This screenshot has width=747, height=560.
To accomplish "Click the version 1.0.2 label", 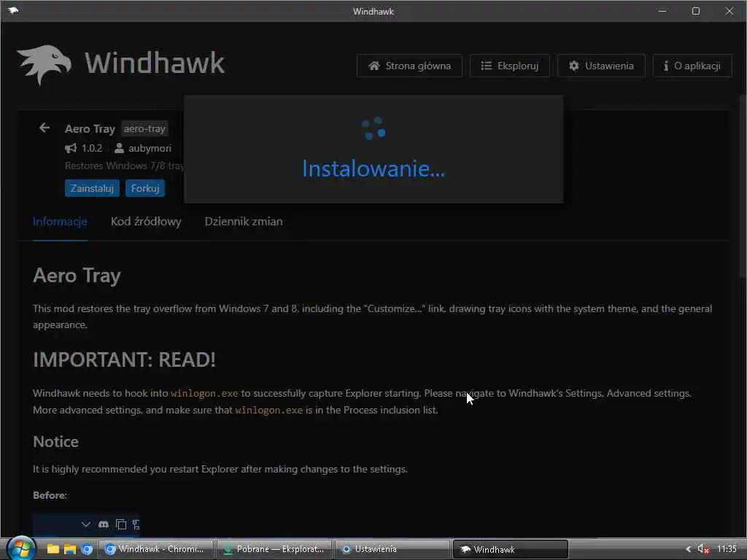I will click(92, 148).
